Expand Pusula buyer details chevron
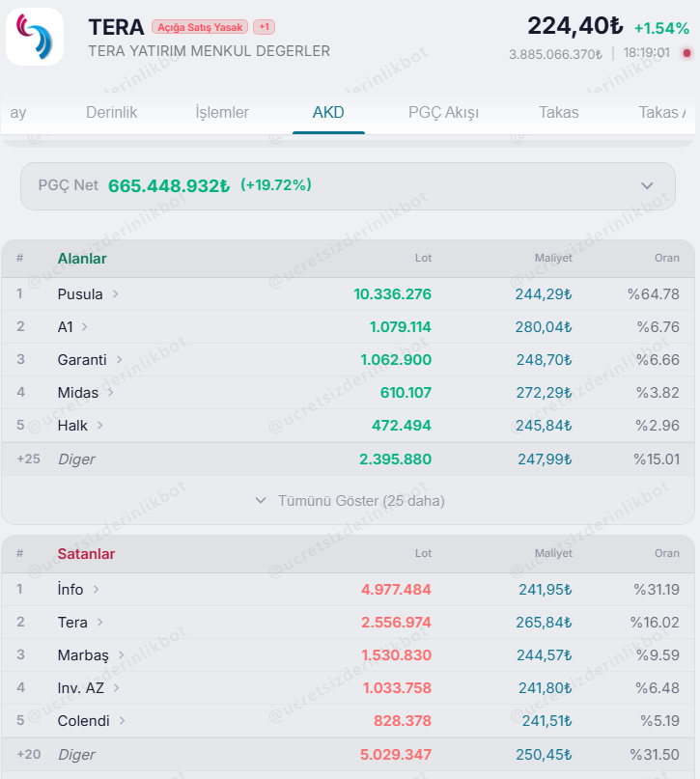Image resolution: width=700 pixels, height=779 pixels. [115, 294]
